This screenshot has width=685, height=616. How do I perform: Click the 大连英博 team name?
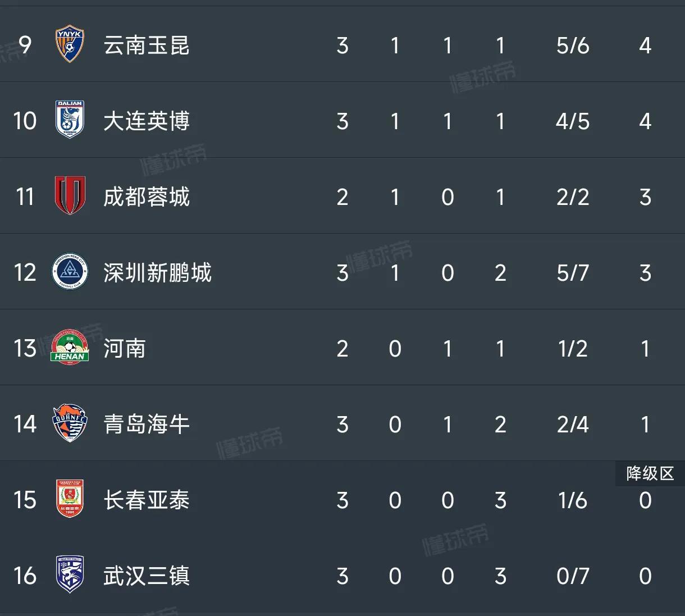pos(147,121)
